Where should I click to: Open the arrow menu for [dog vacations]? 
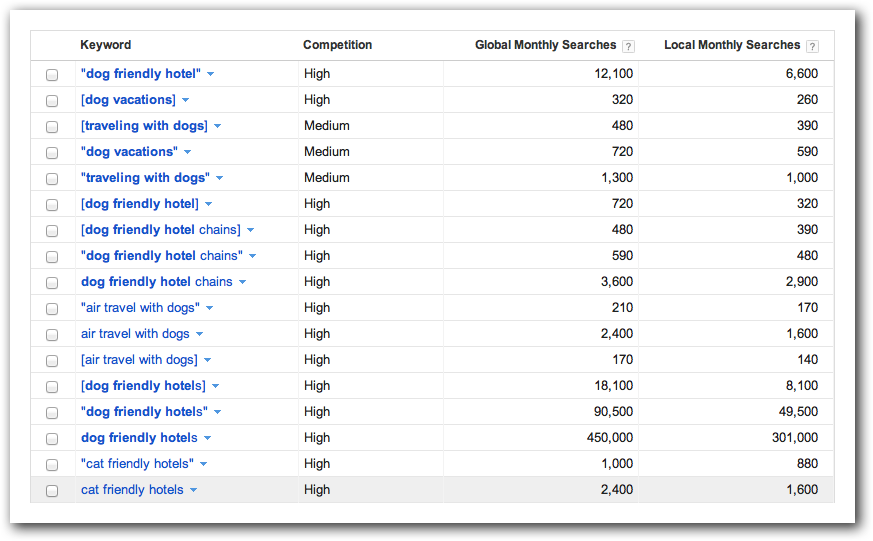[x=185, y=100]
